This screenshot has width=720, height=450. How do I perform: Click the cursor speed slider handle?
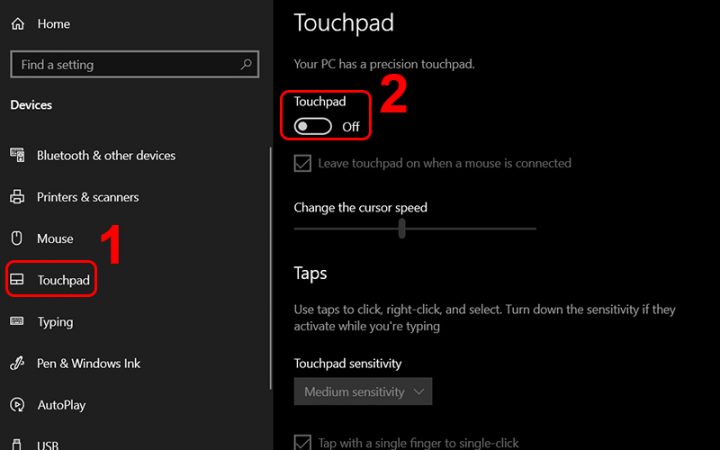coord(402,229)
